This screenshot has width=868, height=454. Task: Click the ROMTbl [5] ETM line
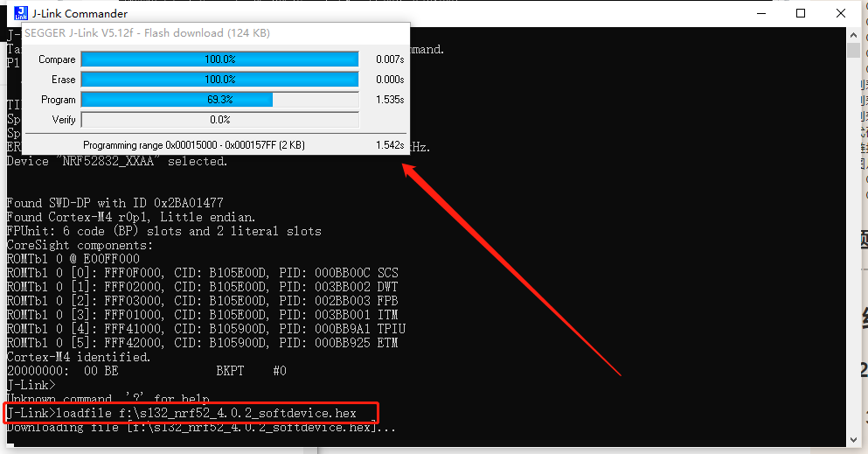point(203,343)
